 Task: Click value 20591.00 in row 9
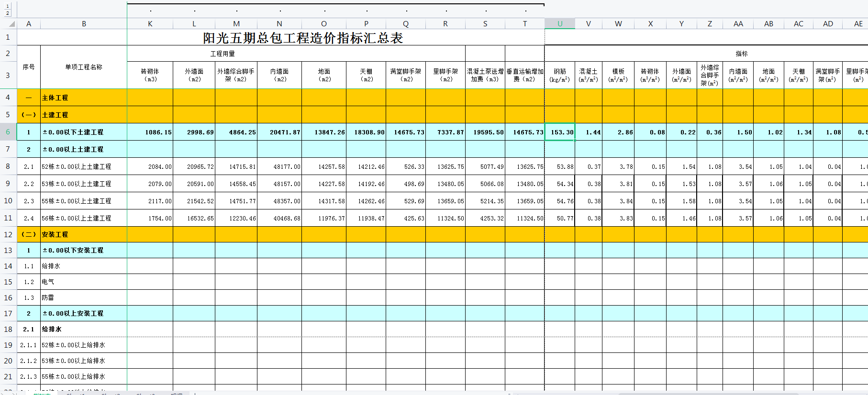tap(200, 184)
